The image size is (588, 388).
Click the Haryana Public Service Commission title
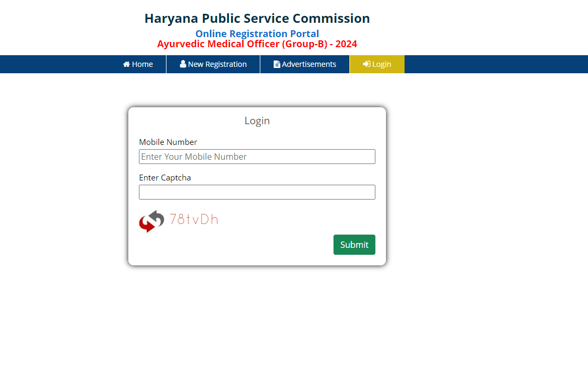click(257, 19)
